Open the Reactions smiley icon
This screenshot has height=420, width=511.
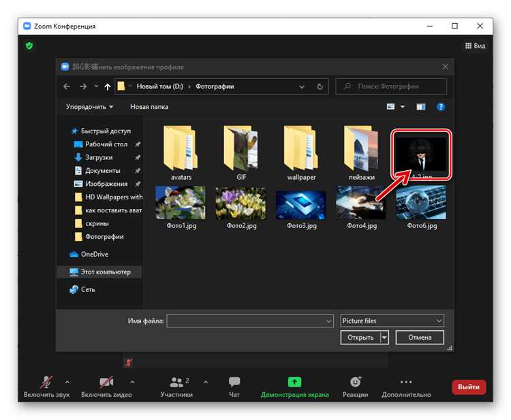[355, 382]
